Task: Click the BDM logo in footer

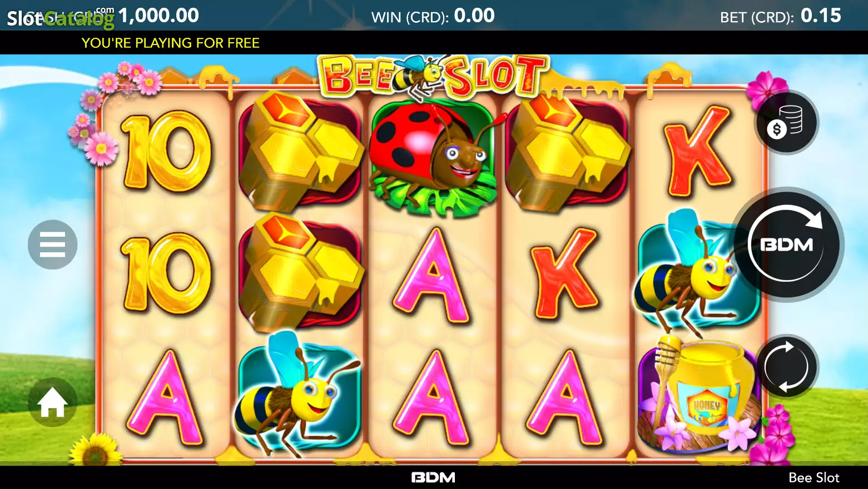Action: pos(433,477)
